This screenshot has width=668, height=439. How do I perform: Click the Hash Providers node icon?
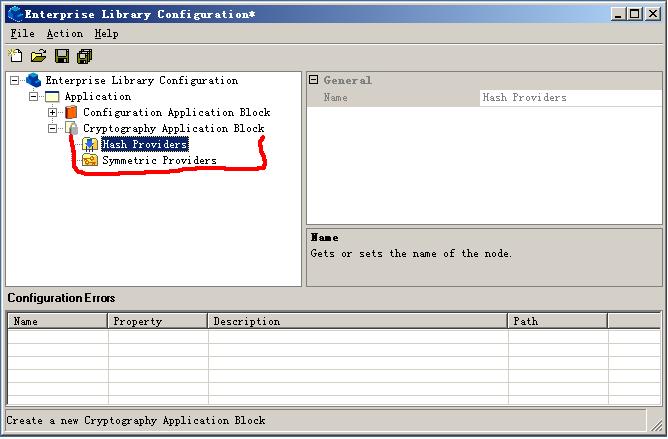coord(89,145)
